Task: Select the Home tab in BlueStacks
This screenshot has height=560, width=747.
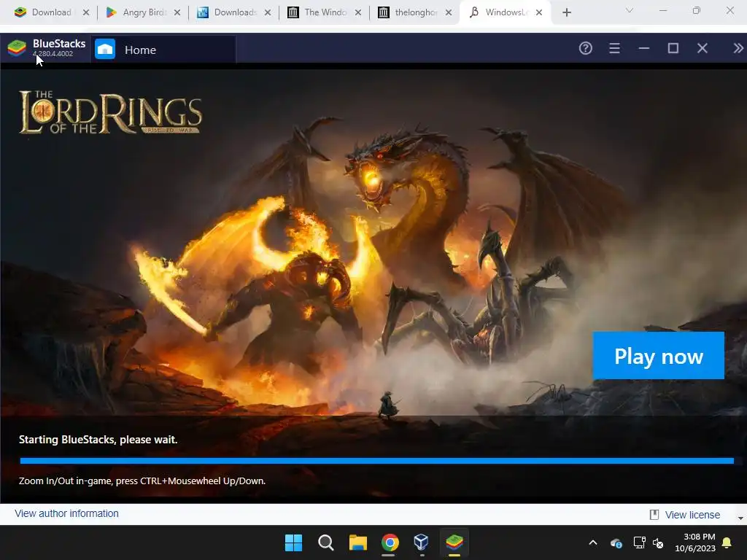Action: click(x=163, y=50)
